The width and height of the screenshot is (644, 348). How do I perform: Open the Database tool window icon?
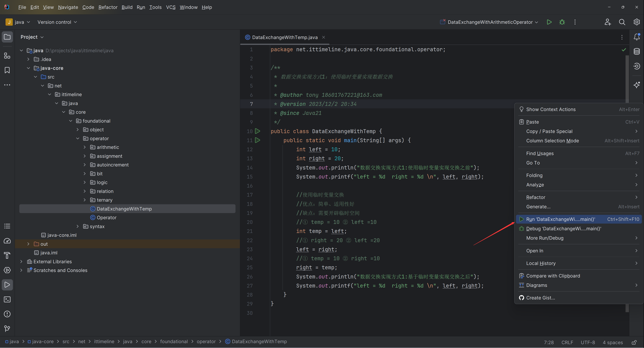[637, 51]
